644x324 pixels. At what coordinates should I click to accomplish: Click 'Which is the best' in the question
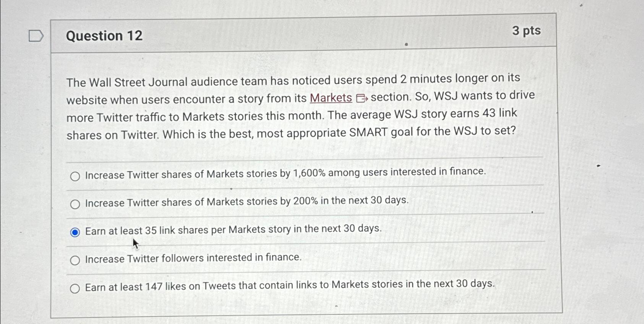coord(208,134)
